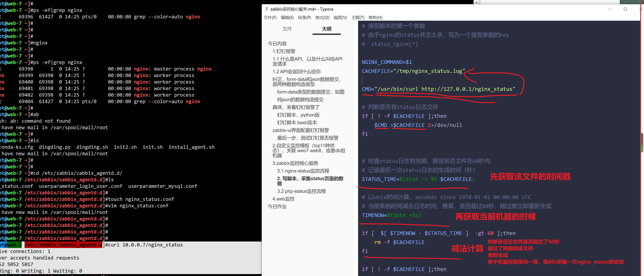Click the scroll-up arrow above Typora window

(476, 2)
